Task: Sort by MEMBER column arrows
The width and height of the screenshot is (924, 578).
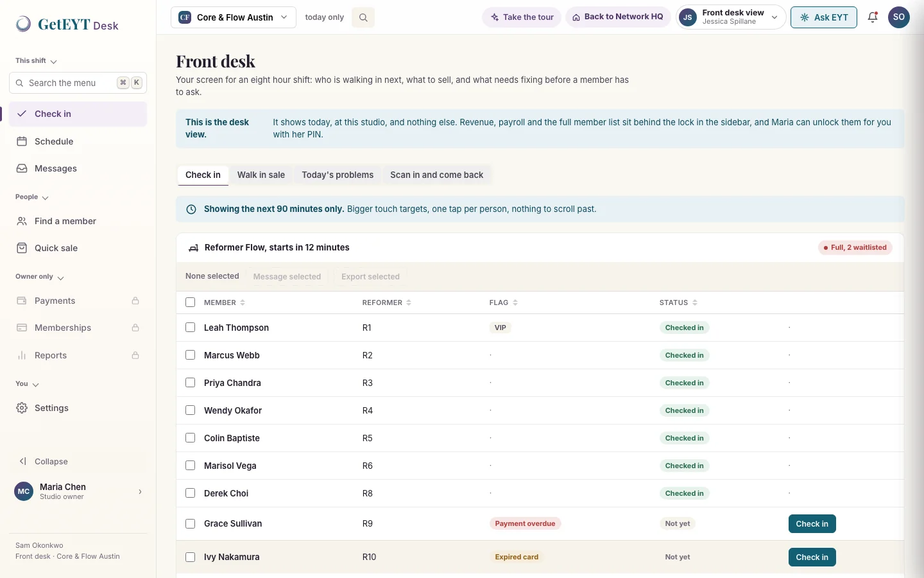Action: coord(243,302)
